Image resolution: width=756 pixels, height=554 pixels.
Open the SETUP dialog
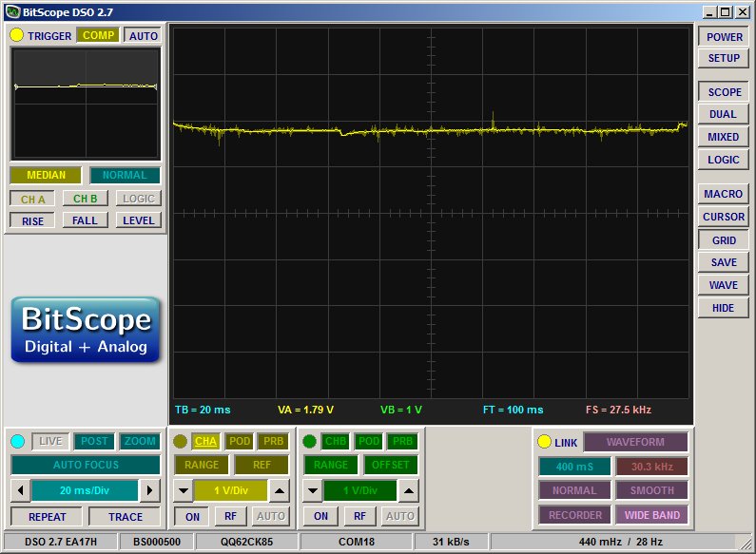724,58
